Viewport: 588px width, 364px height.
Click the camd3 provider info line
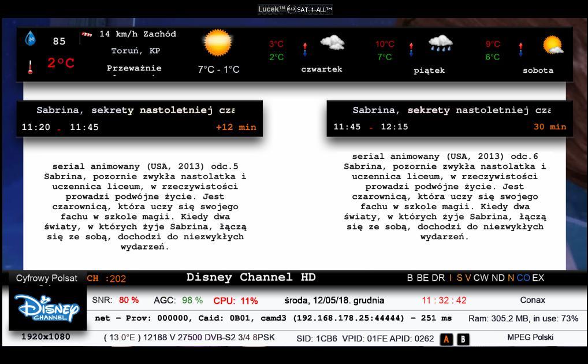[273, 318]
